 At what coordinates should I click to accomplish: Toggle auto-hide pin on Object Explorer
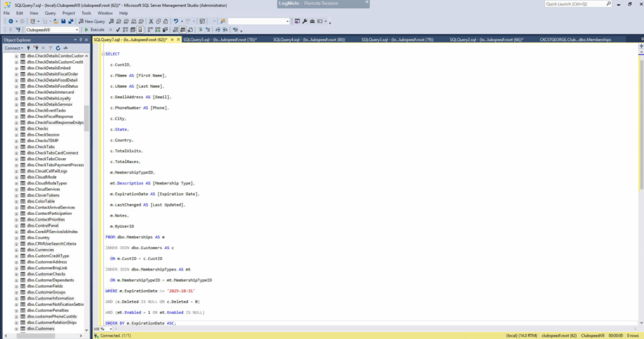pyautogui.click(x=81, y=40)
